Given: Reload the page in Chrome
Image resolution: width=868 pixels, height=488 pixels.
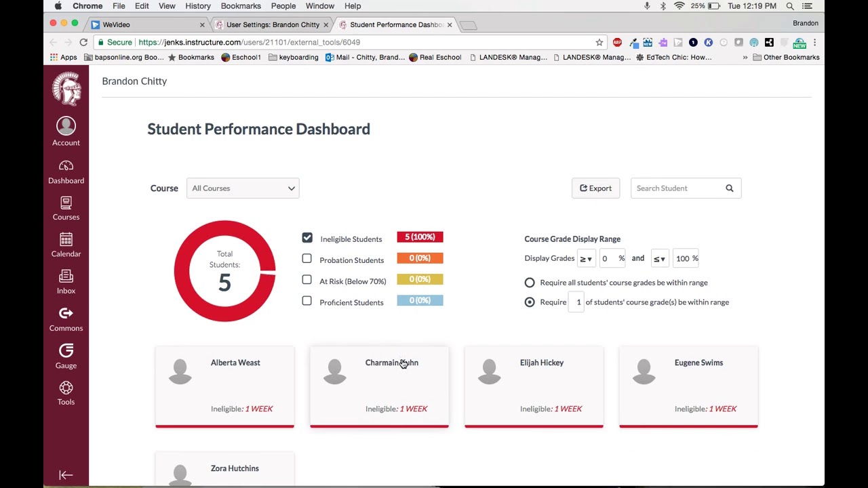Looking at the screenshot, I should (83, 42).
